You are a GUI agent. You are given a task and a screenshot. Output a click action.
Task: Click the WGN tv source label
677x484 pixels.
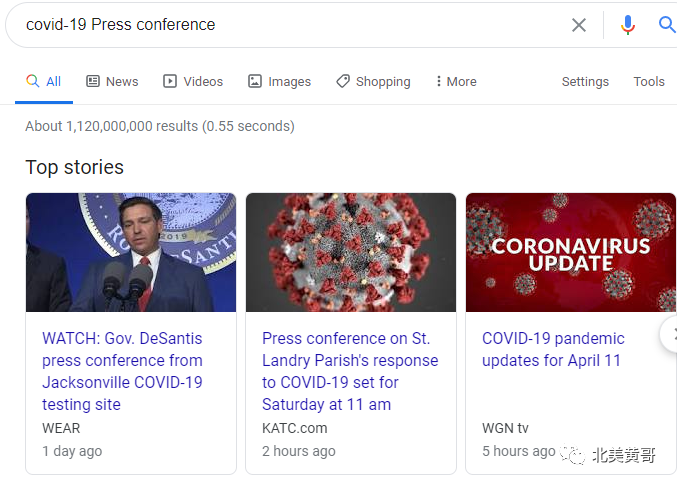pyautogui.click(x=505, y=428)
